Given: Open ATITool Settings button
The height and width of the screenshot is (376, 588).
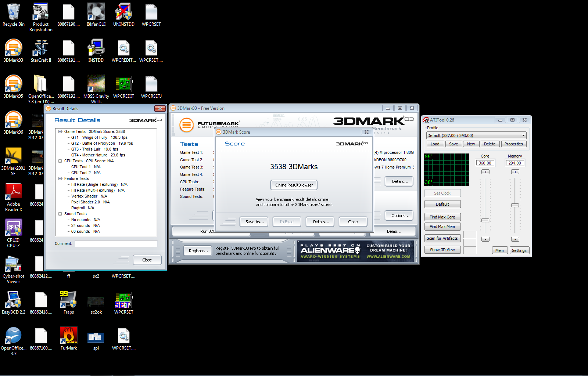Looking at the screenshot, I should tap(519, 250).
